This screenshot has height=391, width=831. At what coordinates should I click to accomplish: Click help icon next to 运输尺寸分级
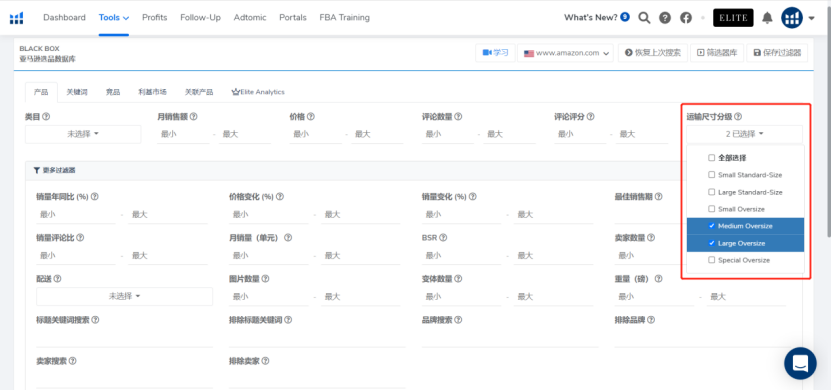point(738,117)
